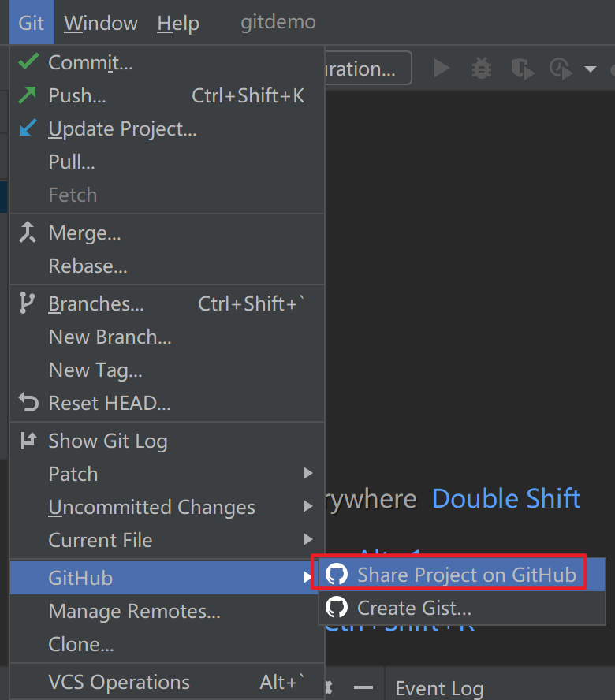615x700 pixels.
Task: Open the run configuration selector
Action: [x=368, y=68]
